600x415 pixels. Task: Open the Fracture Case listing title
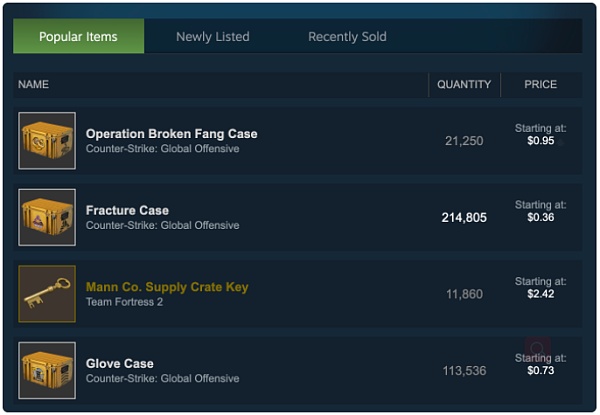pos(127,211)
